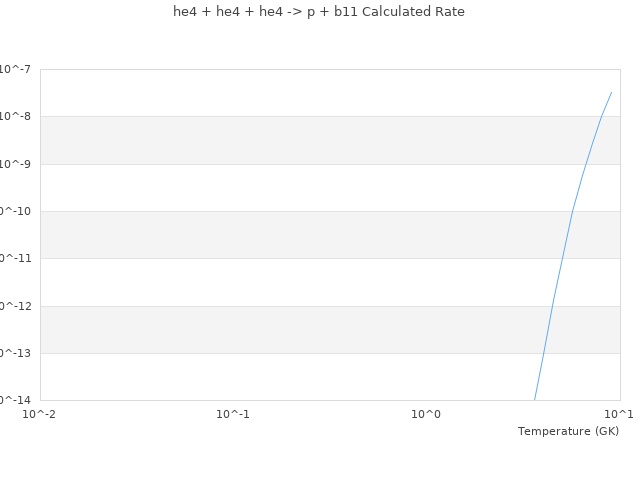Click the 10^0 x-axis tick label

click(426, 414)
